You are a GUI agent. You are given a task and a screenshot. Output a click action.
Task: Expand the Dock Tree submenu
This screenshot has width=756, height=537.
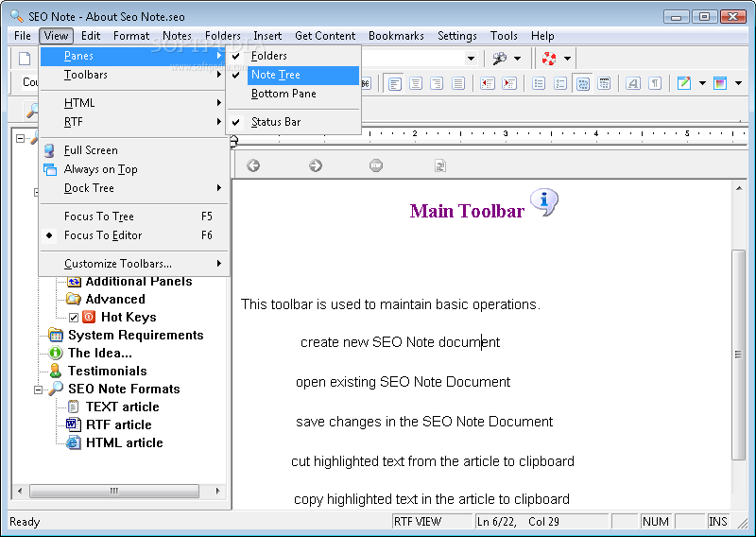134,188
